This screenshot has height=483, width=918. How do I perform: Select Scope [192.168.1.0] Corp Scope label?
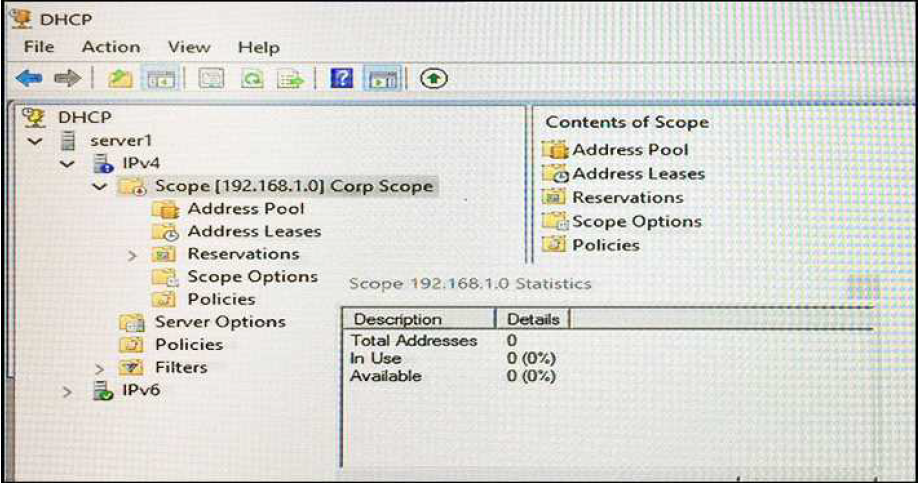[x=294, y=186]
